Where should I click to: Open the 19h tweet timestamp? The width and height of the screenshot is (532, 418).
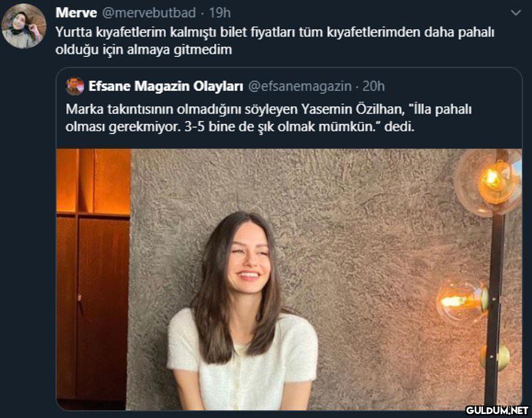tap(220, 13)
